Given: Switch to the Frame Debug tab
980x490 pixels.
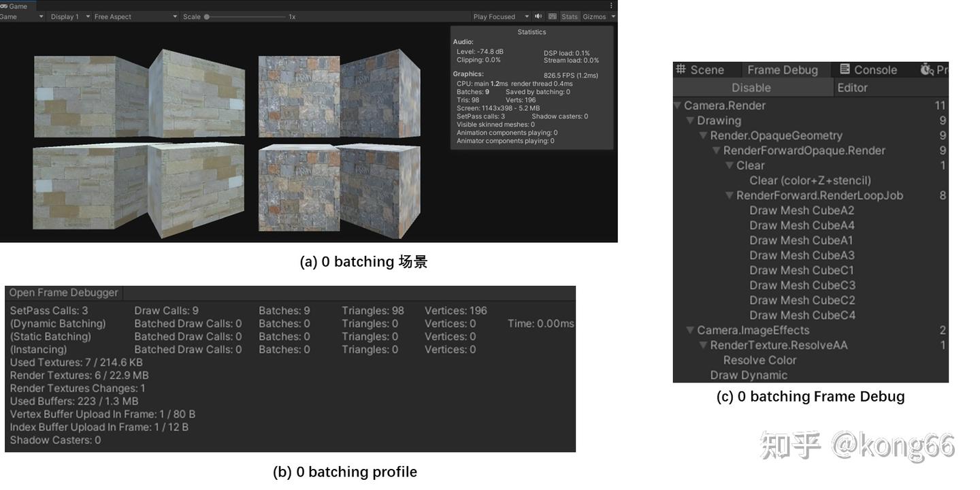Looking at the screenshot, I should click(784, 69).
